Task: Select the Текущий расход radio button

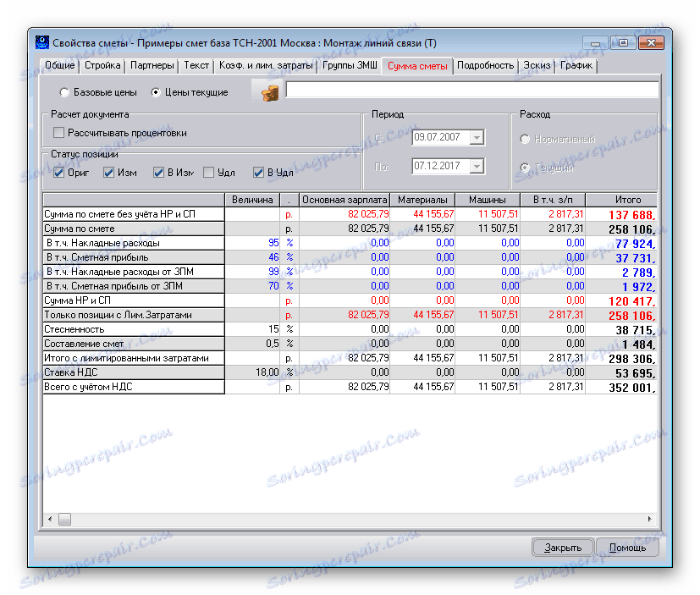Action: [525, 168]
